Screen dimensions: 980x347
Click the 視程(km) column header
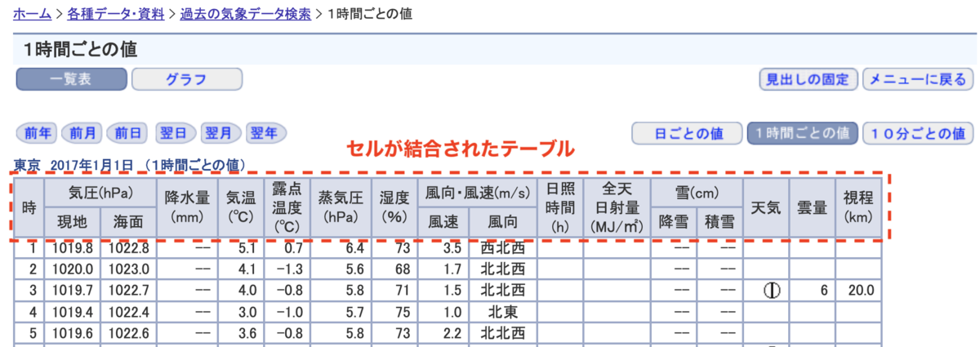[x=858, y=208]
